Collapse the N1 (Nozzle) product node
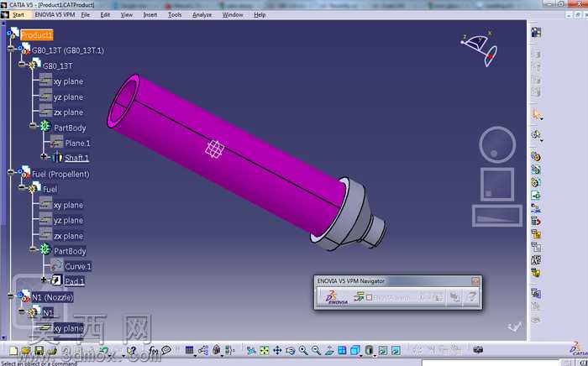The image size is (588, 366). (11, 296)
